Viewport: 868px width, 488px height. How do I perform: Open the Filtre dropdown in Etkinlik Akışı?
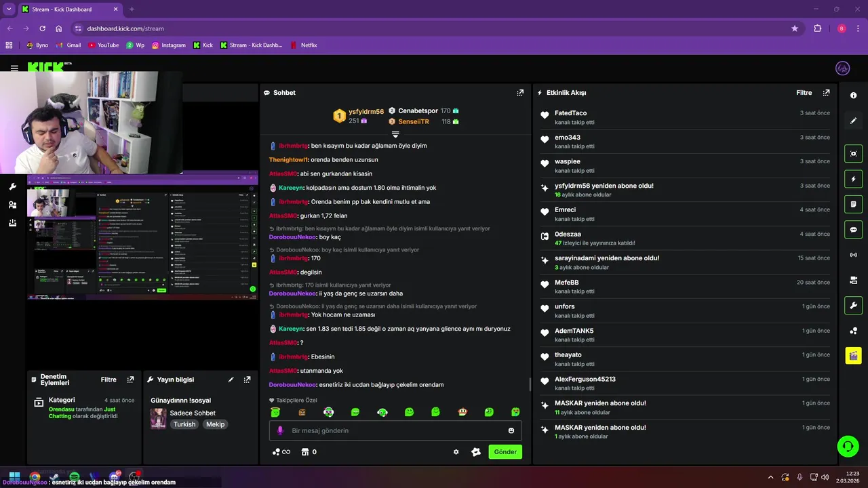[x=804, y=93]
